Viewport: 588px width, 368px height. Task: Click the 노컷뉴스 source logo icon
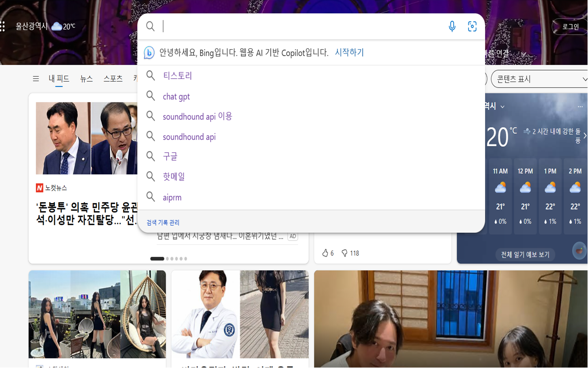coord(39,188)
